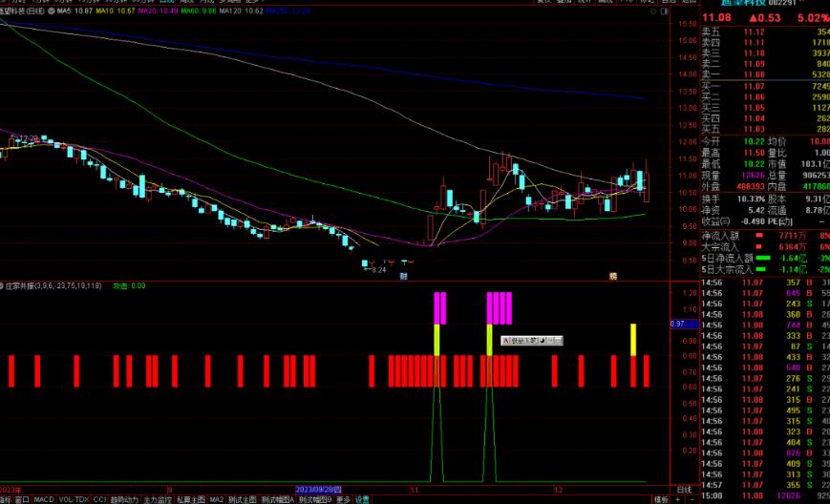The image size is (830, 504).
Task: Click the last icon on the floating input toolbar
Action: pyautogui.click(x=558, y=341)
